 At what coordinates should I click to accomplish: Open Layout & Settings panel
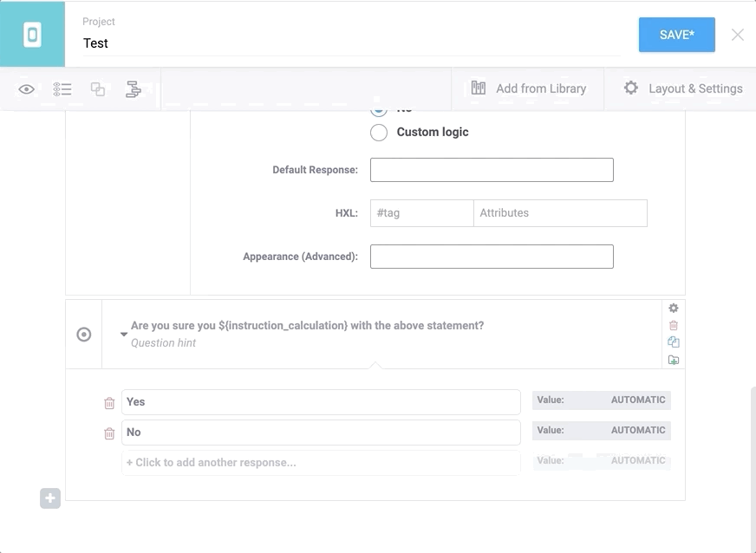(x=682, y=88)
